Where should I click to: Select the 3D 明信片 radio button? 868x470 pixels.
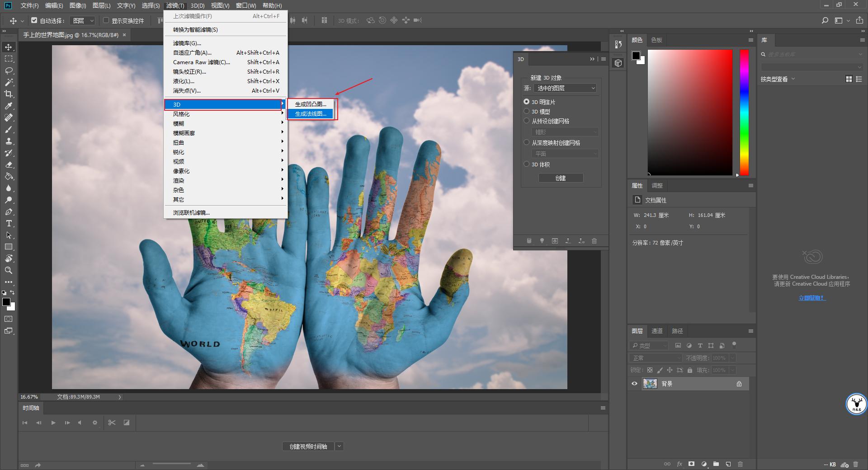pos(526,102)
